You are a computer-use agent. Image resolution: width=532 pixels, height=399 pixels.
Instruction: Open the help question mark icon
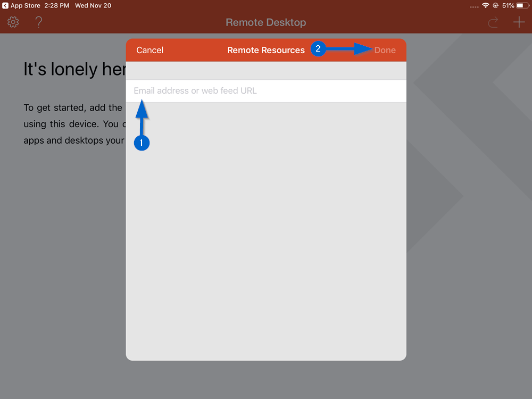tap(39, 22)
